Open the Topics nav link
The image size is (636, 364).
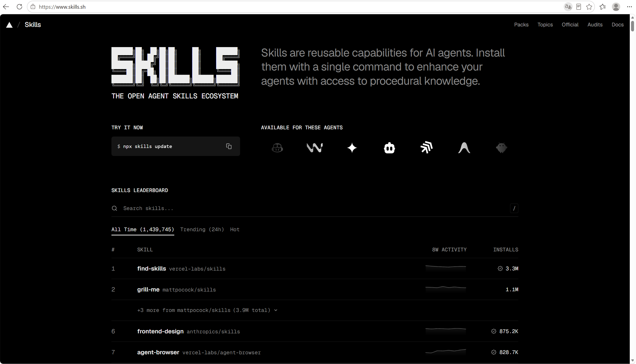545,25
